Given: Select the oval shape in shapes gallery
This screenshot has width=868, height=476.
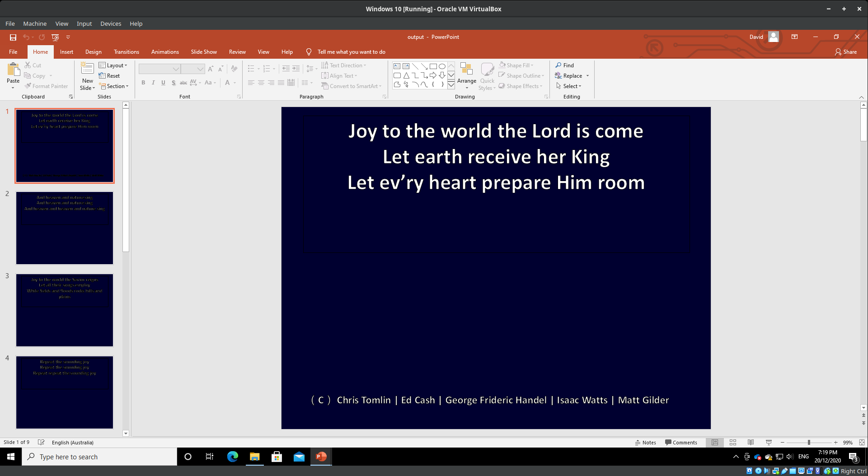Looking at the screenshot, I should click(442, 66).
